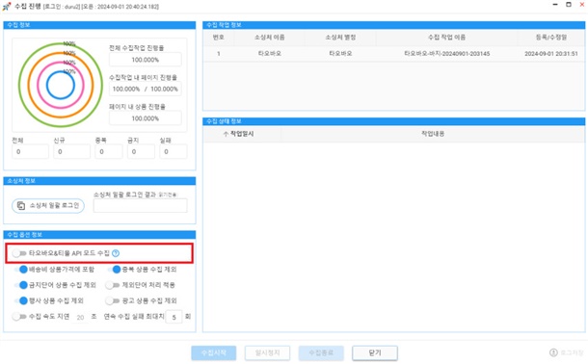Click the 번호 column header
588x364 pixels.
click(x=218, y=37)
